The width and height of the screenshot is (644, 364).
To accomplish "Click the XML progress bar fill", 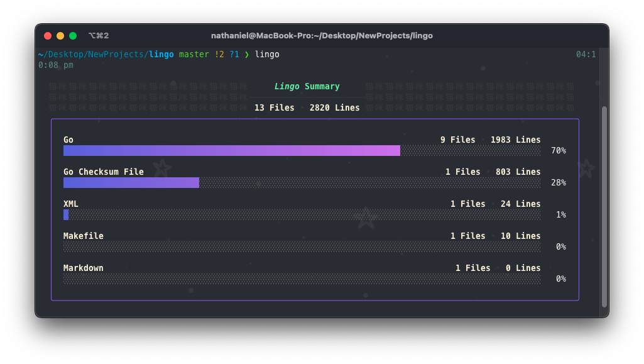I will (66, 214).
